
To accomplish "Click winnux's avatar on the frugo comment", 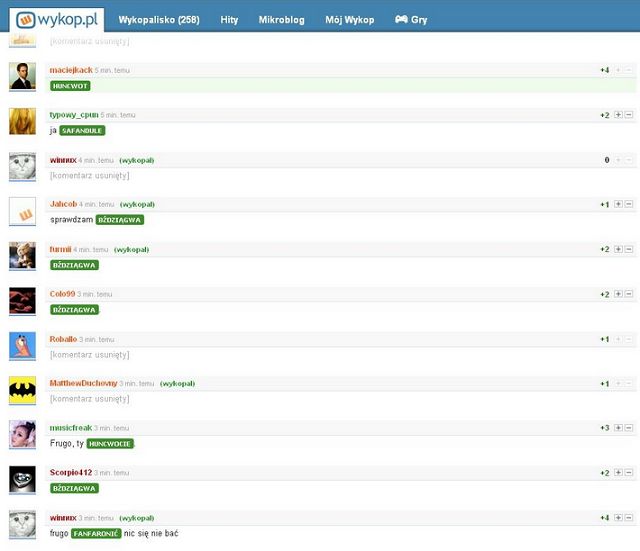I will (x=22, y=524).
